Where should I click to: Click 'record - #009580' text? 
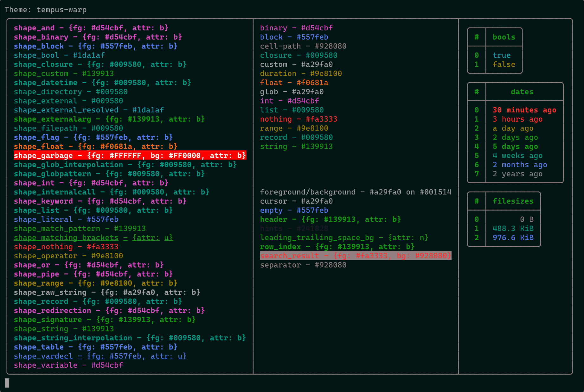(x=296, y=137)
